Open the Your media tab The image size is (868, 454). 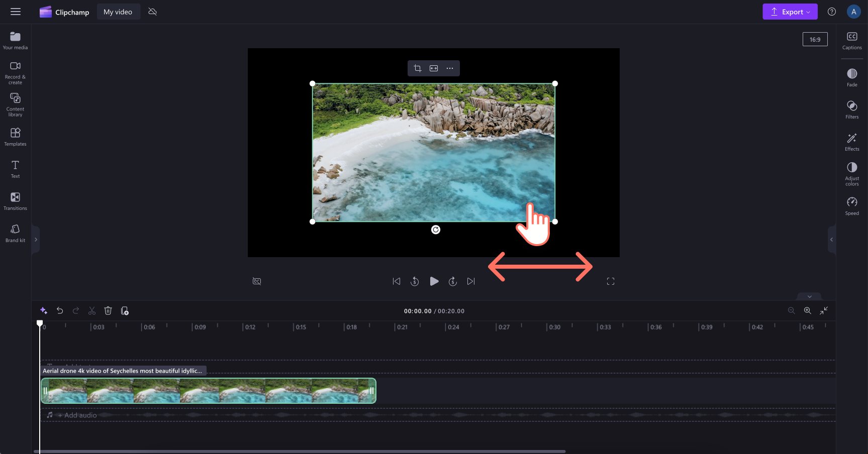point(15,41)
